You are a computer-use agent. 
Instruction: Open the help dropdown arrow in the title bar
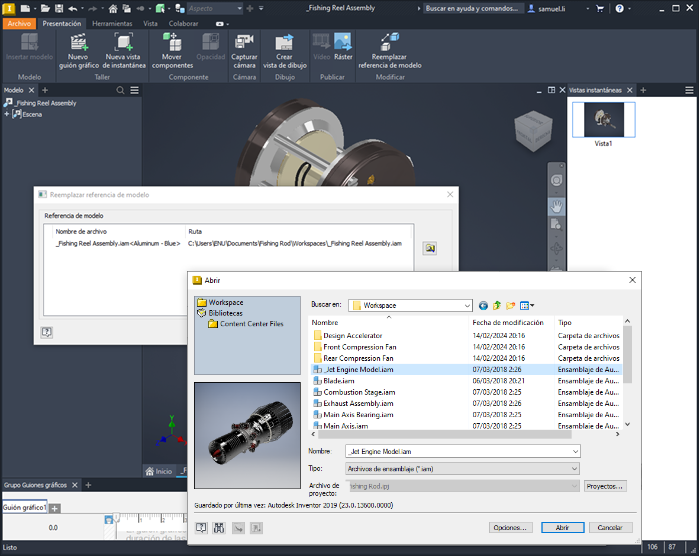pyautogui.click(x=629, y=8)
